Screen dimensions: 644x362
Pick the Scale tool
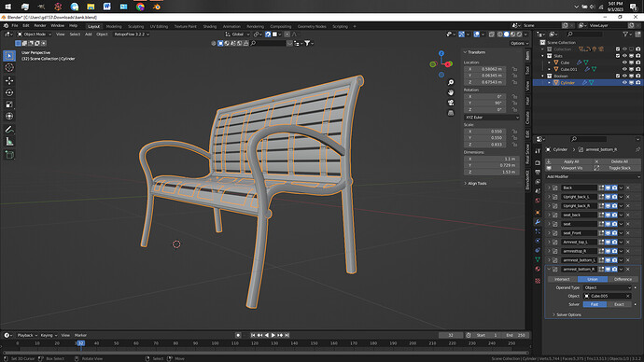[9, 104]
